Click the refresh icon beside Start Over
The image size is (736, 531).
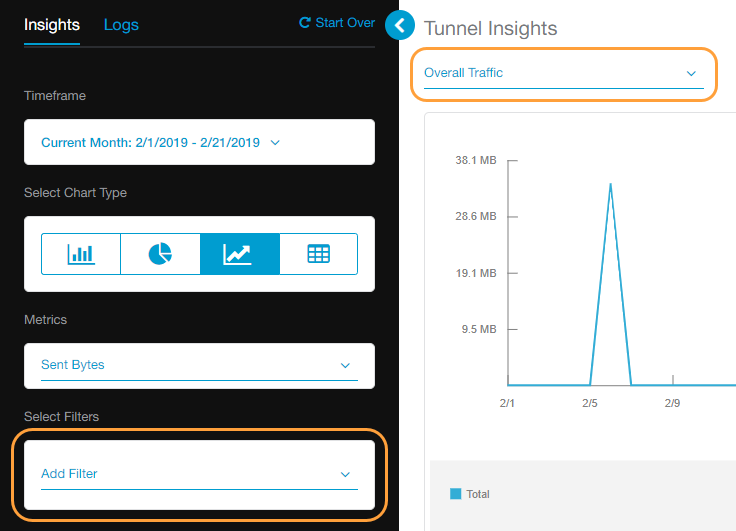(x=304, y=23)
